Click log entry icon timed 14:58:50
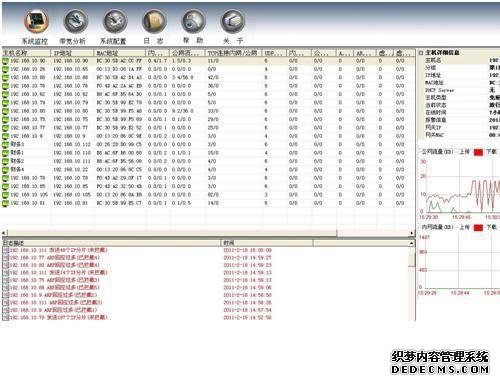This screenshot has width=500, height=384. [x=5, y=295]
